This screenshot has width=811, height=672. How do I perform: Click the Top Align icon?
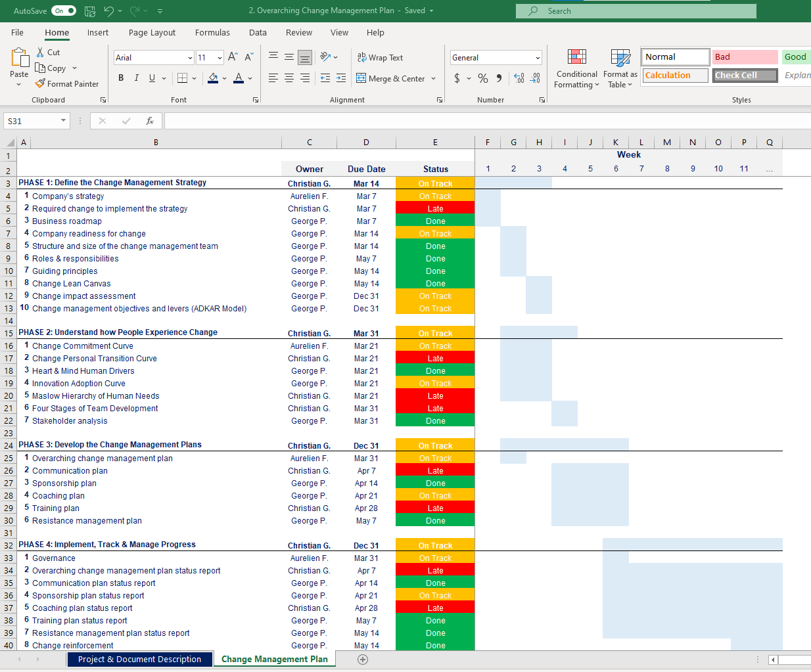click(x=273, y=56)
